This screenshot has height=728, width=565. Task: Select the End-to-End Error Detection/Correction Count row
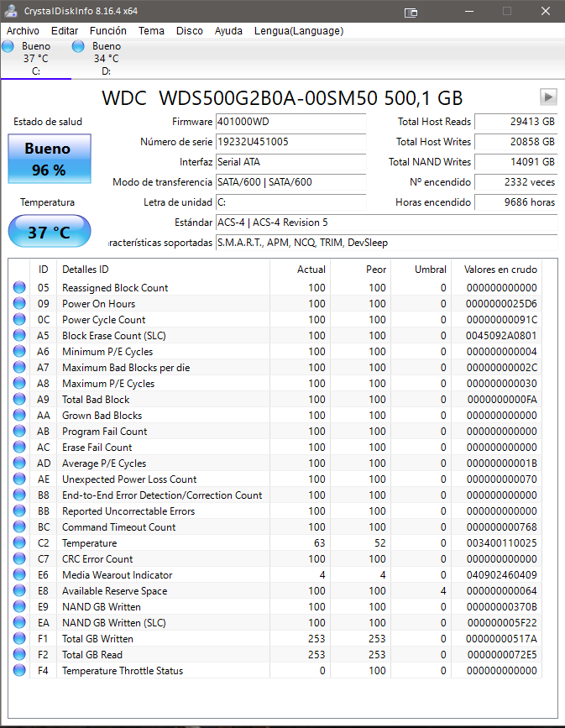275,495
